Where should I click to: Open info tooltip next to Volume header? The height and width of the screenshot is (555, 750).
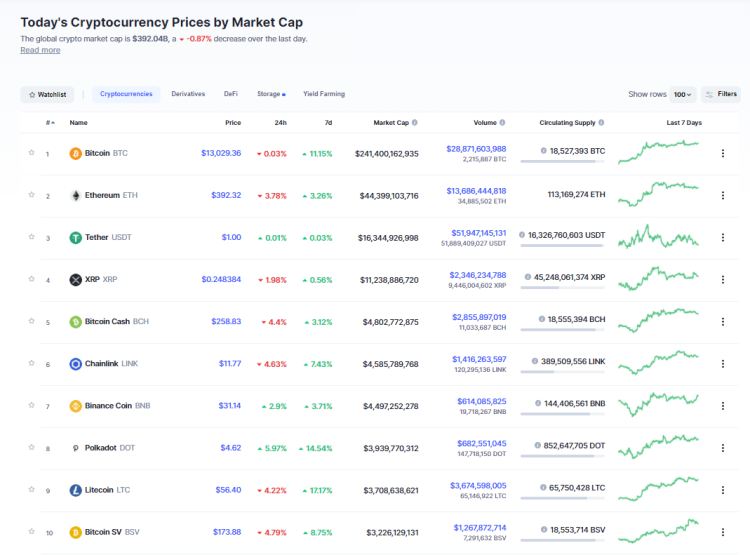tap(502, 122)
